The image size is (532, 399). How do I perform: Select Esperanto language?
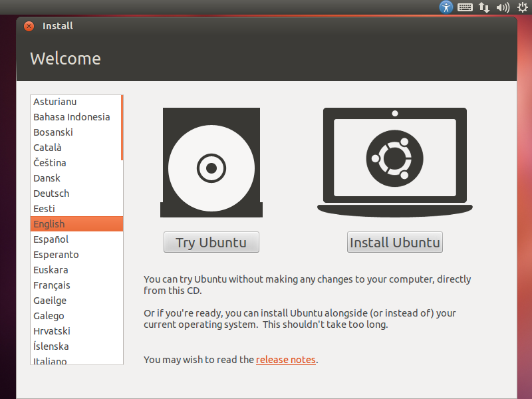click(76, 255)
